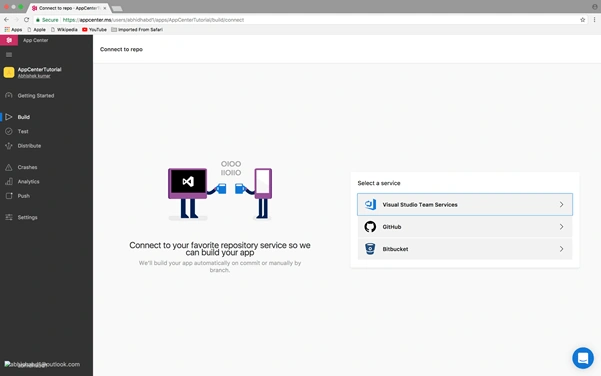Click the Visual Studio Team Services logo
Screen dimensions: 601x376
click(370, 205)
